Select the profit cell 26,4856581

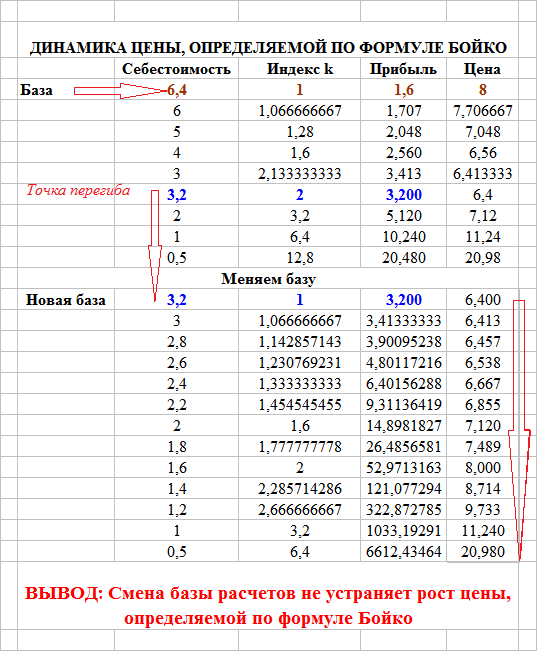[403, 446]
